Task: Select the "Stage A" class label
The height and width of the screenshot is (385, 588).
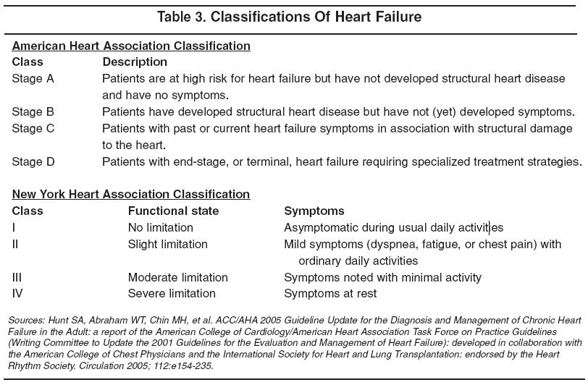Action: (33, 78)
